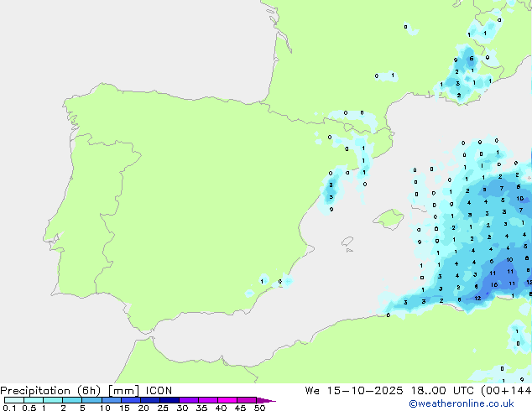This screenshot has height=411, width=532.
Task: Click the 0.5–1 mm legend color swatch
Action: click(34, 400)
